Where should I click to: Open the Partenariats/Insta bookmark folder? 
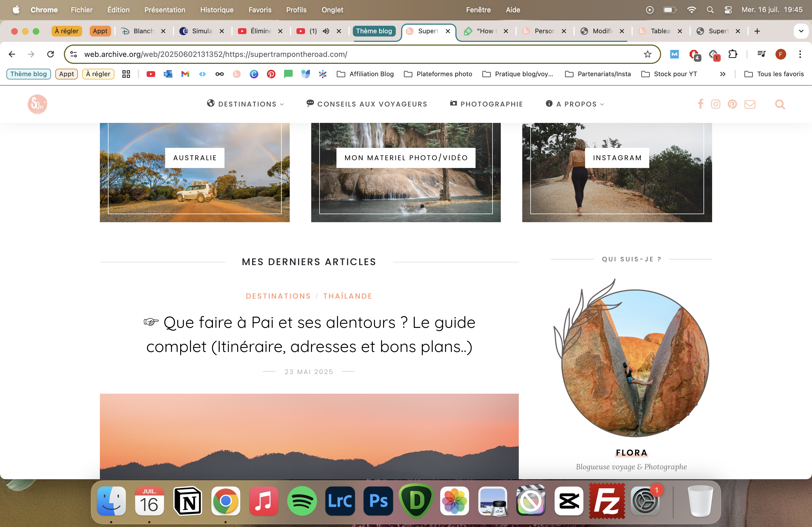(598, 74)
